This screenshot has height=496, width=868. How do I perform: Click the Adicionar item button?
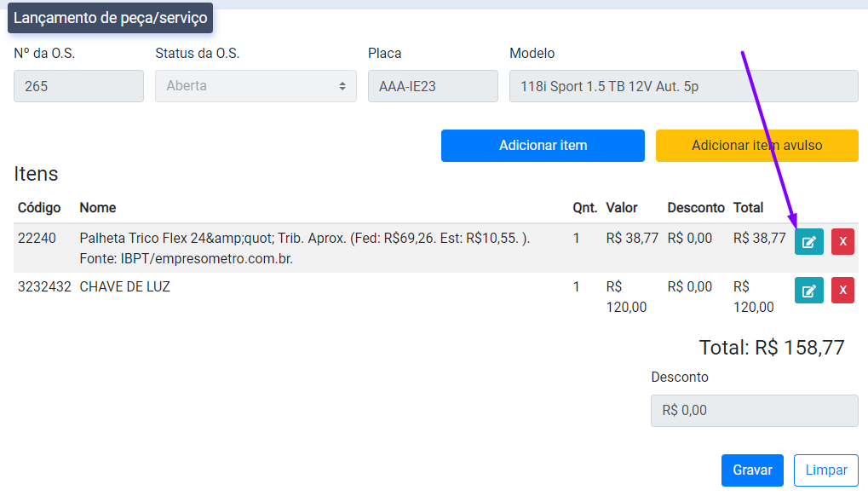(x=543, y=146)
